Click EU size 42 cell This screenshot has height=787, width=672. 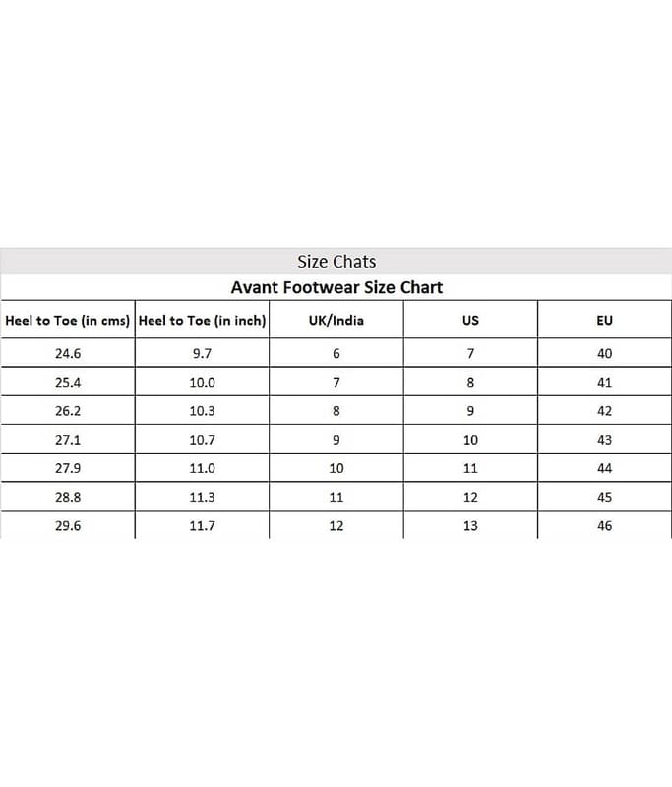[x=604, y=411]
